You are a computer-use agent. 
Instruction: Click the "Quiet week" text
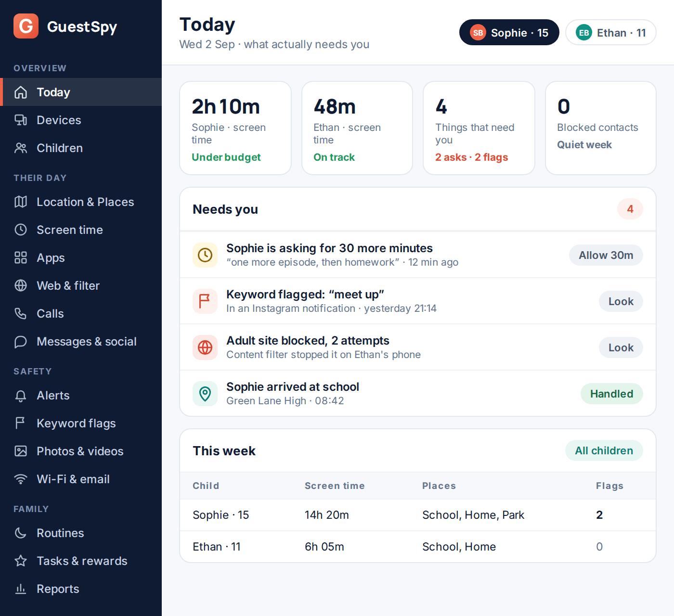[584, 145]
